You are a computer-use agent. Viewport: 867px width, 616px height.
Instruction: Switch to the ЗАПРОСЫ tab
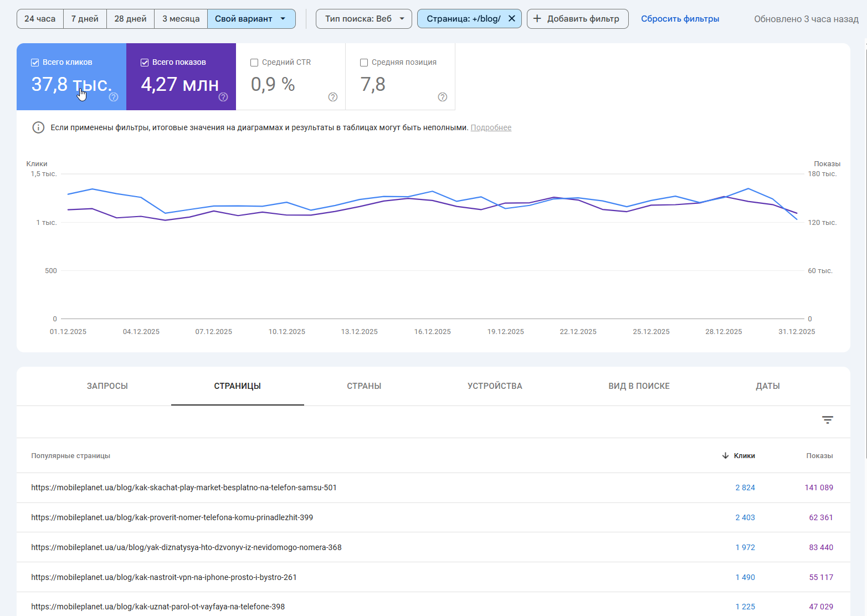[107, 386]
